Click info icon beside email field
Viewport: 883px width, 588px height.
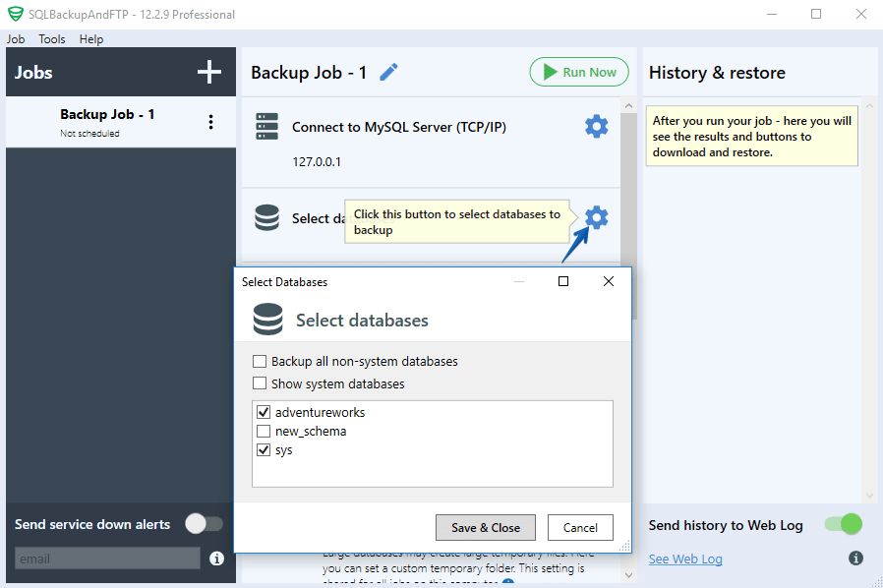[216, 559]
